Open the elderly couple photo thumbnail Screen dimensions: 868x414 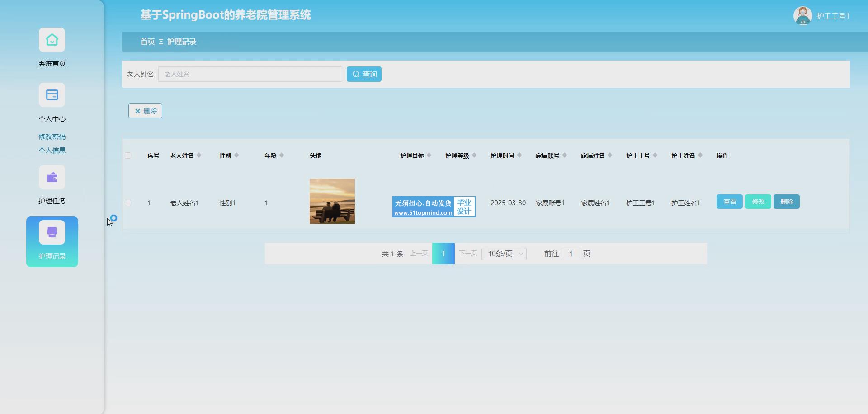tap(332, 201)
